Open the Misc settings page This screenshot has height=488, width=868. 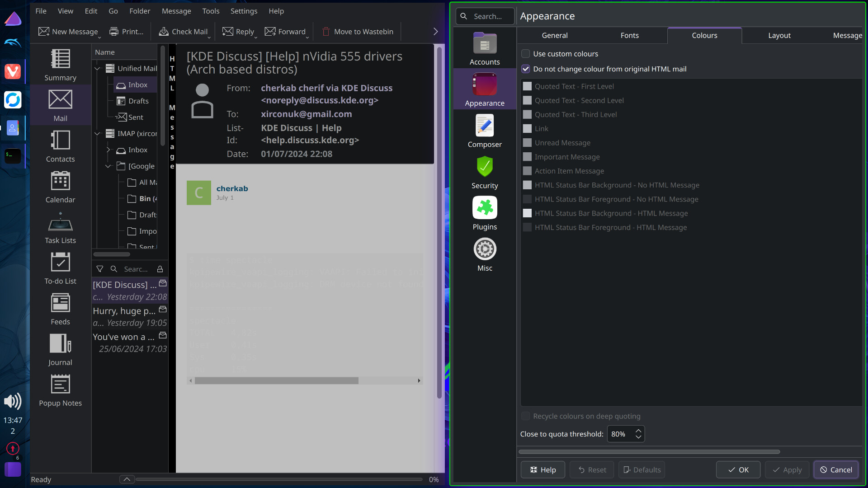pos(485,254)
